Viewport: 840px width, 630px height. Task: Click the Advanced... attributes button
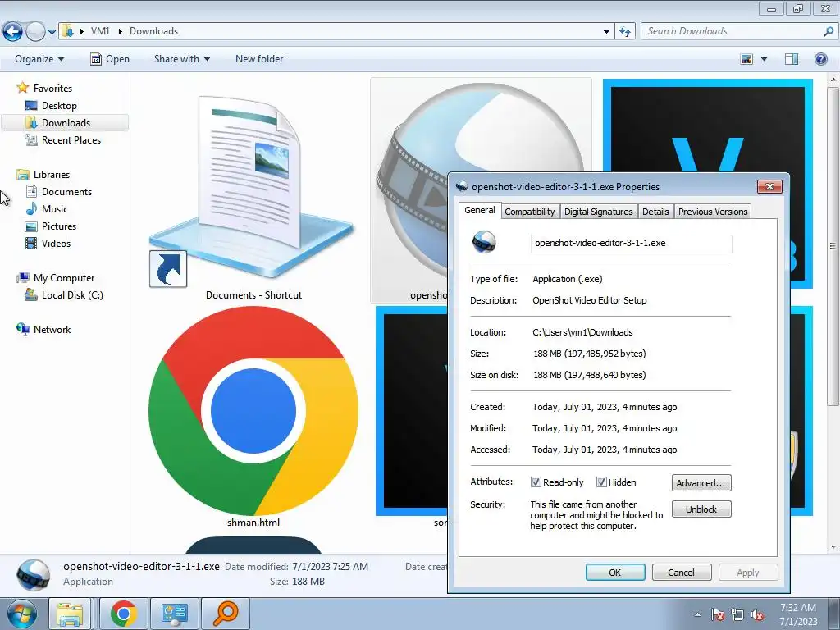[701, 482]
